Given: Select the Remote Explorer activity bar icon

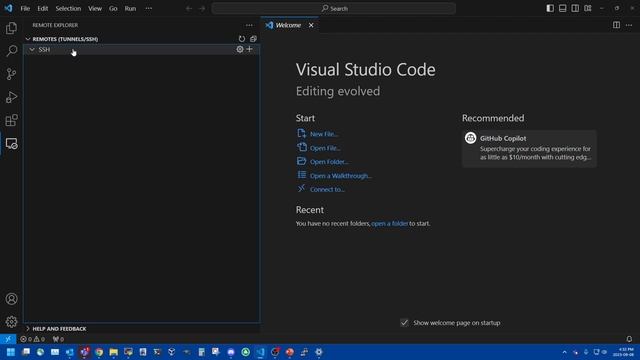Looking at the screenshot, I should point(11,143).
